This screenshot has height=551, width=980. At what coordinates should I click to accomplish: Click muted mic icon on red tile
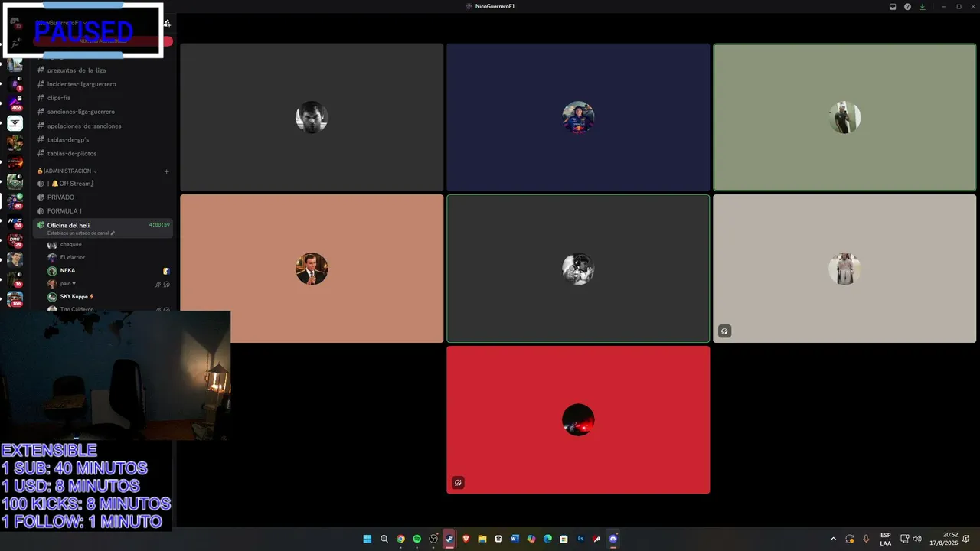pos(458,482)
